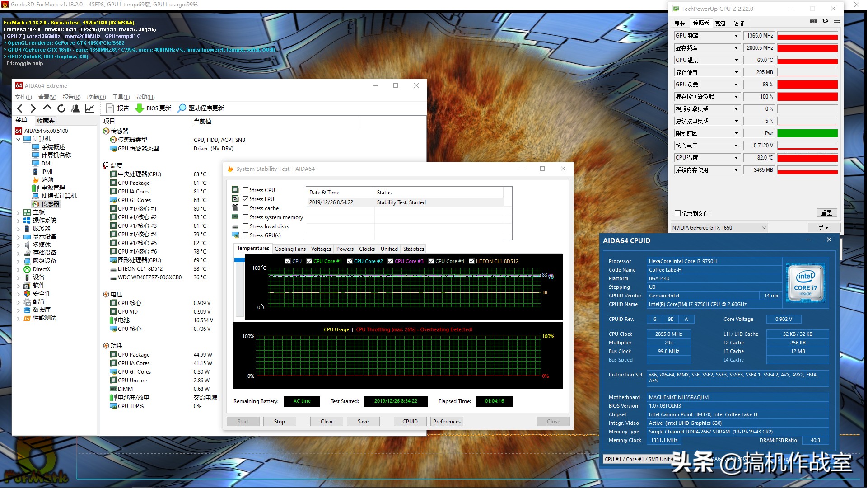Screen dimensions: 868x489
Task: Open the AIDA64 user profile icon
Action: (x=75, y=108)
